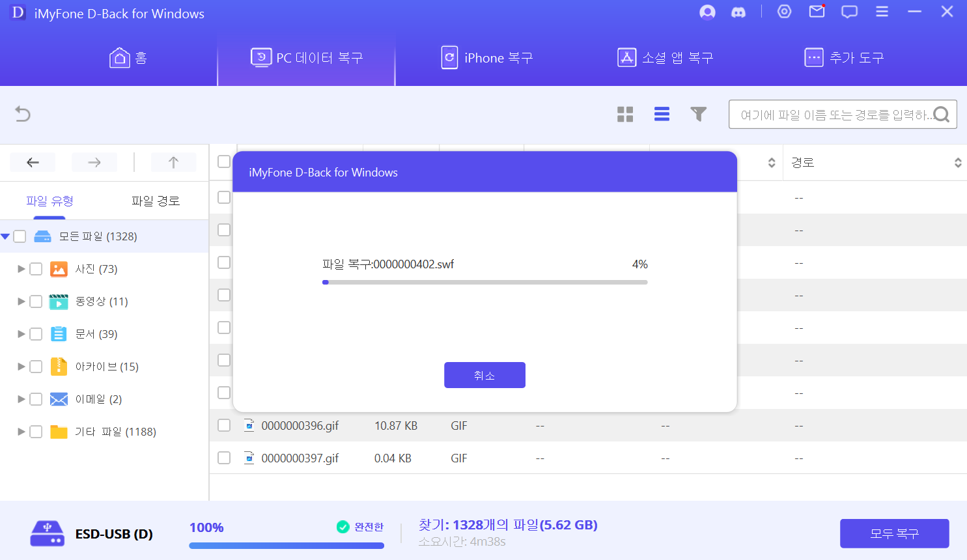
Task: Open the feedback chat icon
Action: pyautogui.click(x=849, y=12)
